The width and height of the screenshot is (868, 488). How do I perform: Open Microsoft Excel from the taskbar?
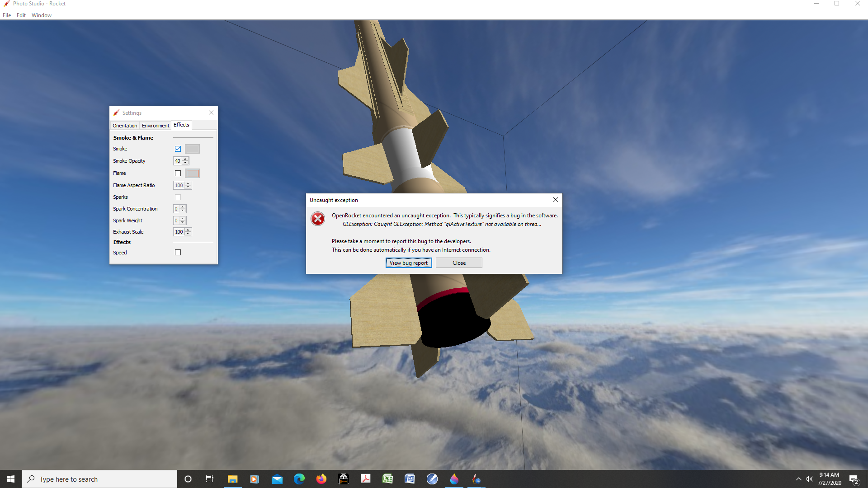point(388,479)
